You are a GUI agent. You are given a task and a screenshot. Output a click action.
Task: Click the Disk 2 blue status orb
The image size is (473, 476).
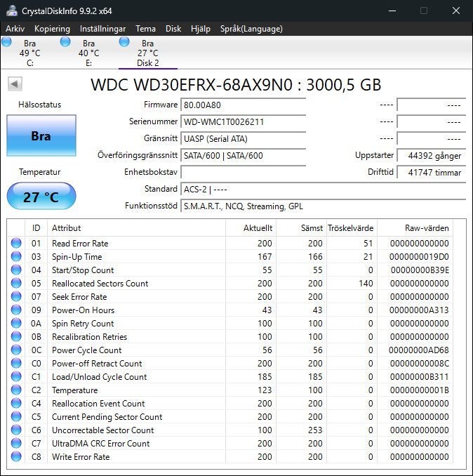(x=124, y=42)
